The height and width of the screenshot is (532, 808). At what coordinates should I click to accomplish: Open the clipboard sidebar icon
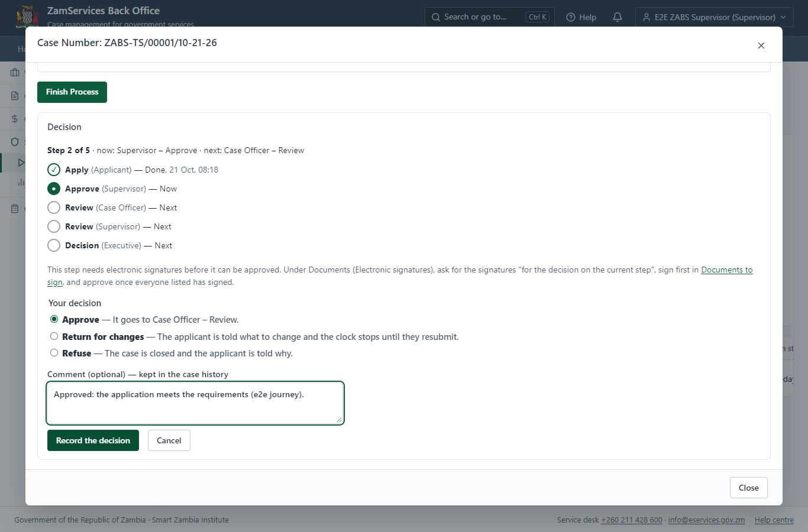pyautogui.click(x=15, y=209)
